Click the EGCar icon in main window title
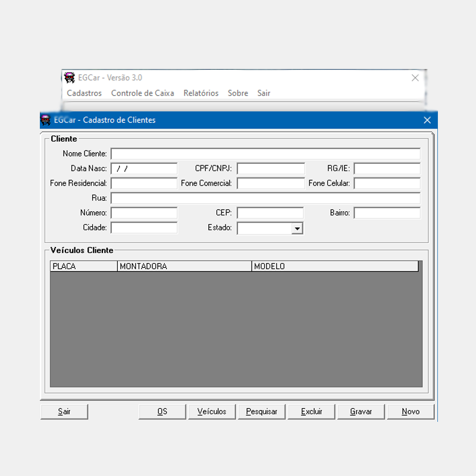476x476 pixels. (x=70, y=78)
